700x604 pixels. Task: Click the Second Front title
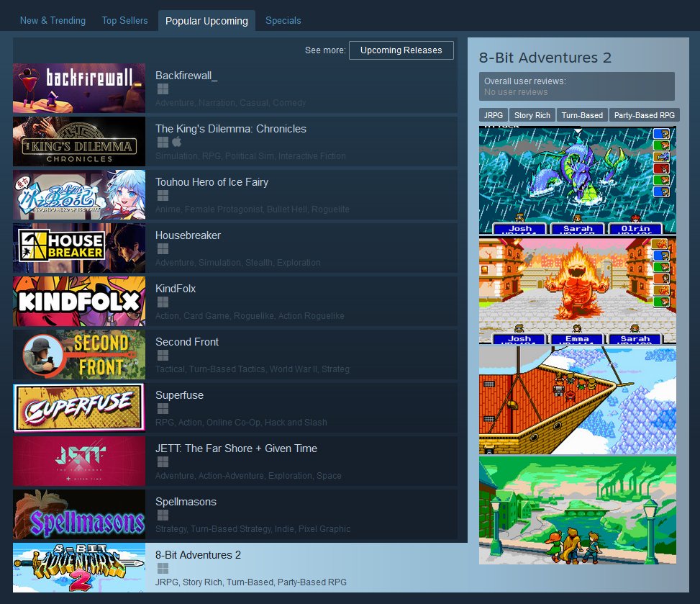tap(187, 342)
